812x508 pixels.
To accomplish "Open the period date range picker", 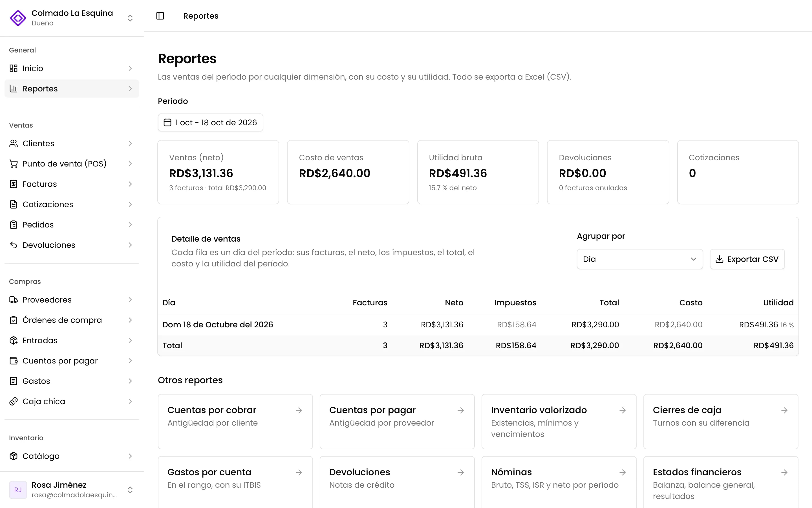I will pos(210,122).
